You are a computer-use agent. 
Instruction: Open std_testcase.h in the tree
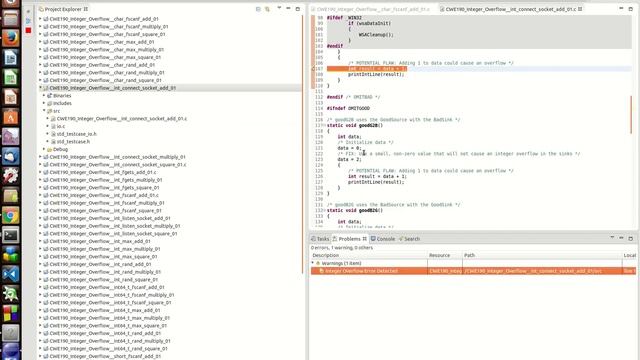pos(73,142)
